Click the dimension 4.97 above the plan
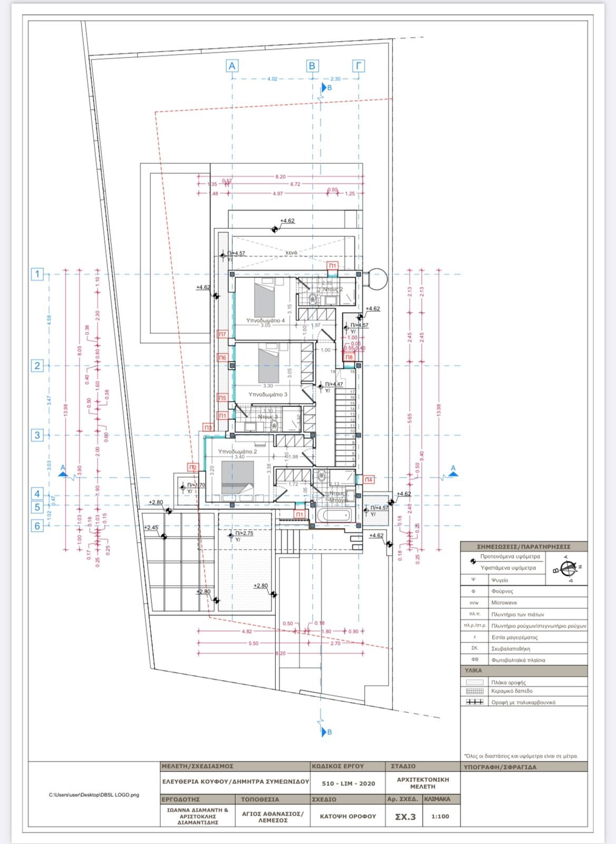Viewport: 616px width, 844px height. pos(277,194)
